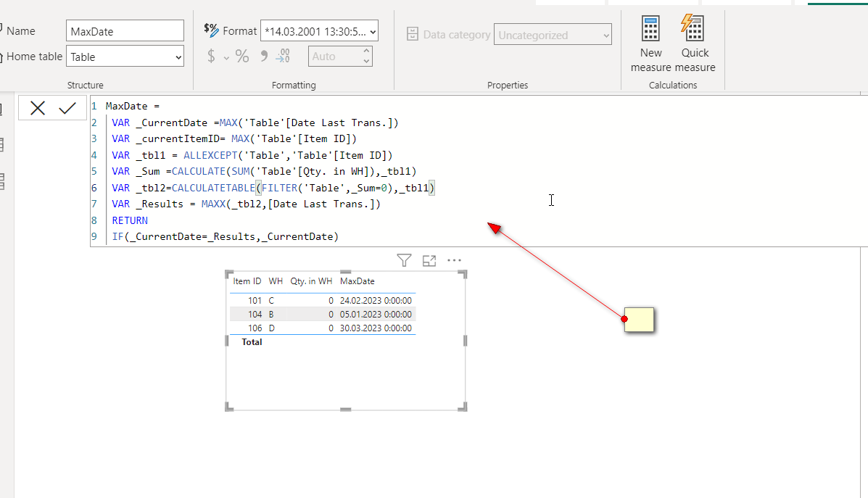Sort by the Qty. in WH column header
Image resolution: width=868 pixels, height=498 pixels.
(311, 281)
